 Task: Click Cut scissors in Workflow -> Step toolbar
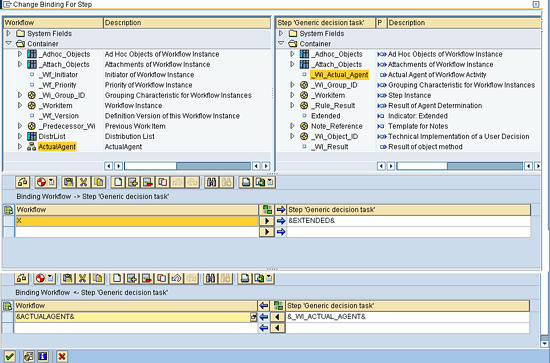click(83, 182)
